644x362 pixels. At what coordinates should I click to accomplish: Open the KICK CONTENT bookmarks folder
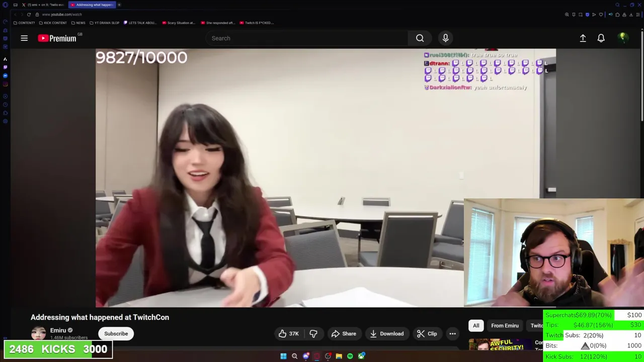[x=52, y=23]
